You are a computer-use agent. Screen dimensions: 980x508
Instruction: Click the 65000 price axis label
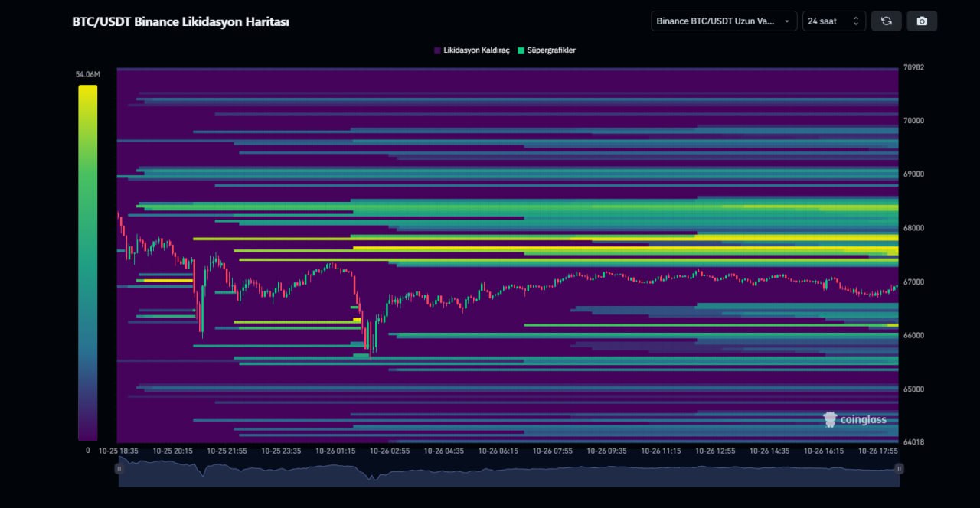coord(913,389)
